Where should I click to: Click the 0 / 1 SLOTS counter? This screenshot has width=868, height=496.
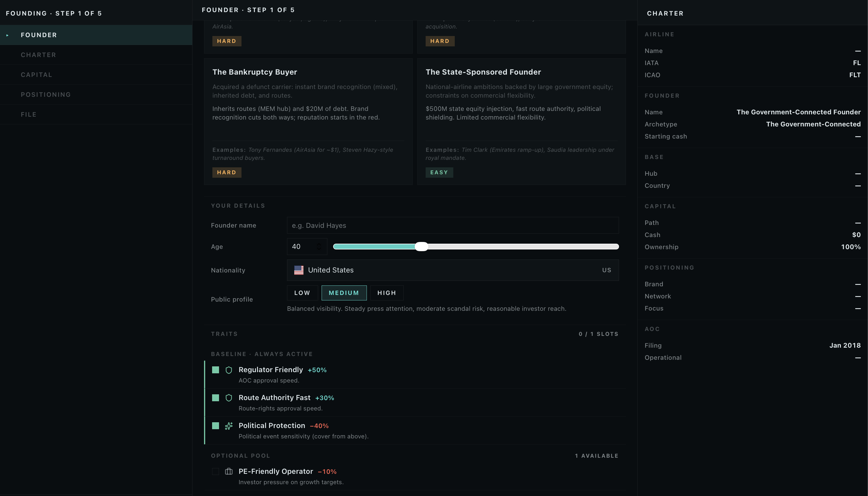click(599, 334)
